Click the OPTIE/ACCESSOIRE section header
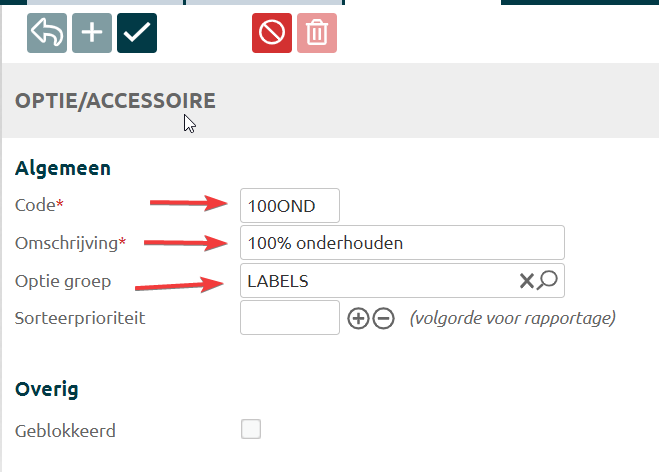Viewport: 659px width, 472px height. (x=114, y=101)
